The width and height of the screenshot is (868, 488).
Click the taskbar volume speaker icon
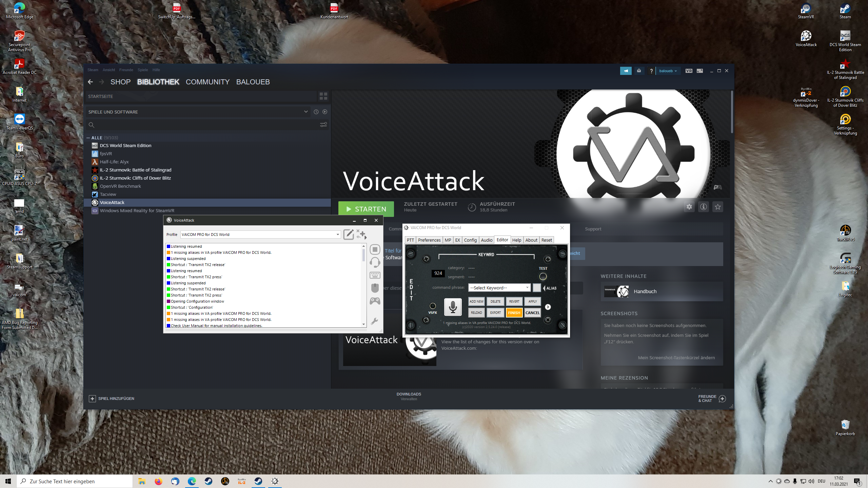[x=811, y=481]
